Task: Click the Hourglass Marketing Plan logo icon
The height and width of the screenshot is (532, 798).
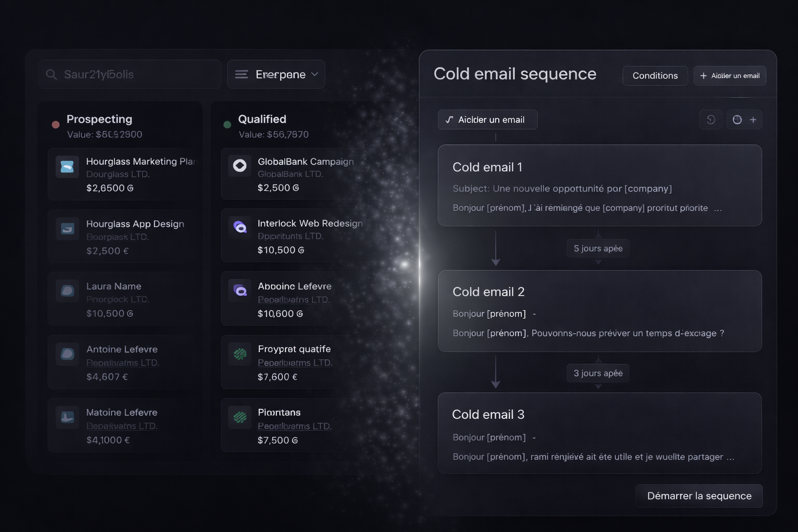Action: pyautogui.click(x=67, y=166)
